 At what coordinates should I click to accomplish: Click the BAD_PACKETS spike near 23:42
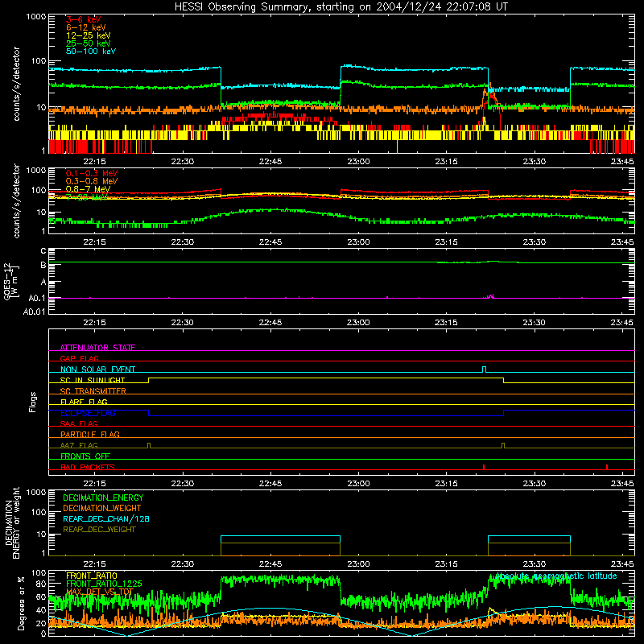607,467
